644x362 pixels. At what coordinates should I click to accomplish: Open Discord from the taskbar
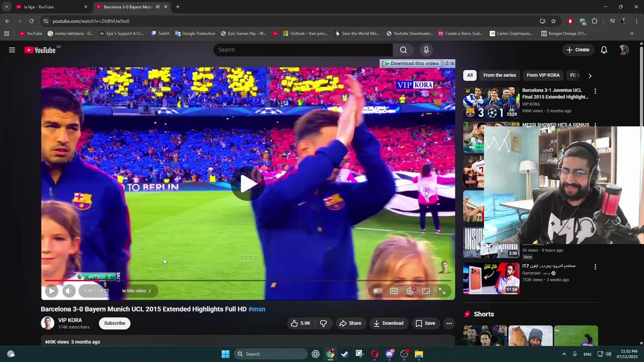coord(389,354)
